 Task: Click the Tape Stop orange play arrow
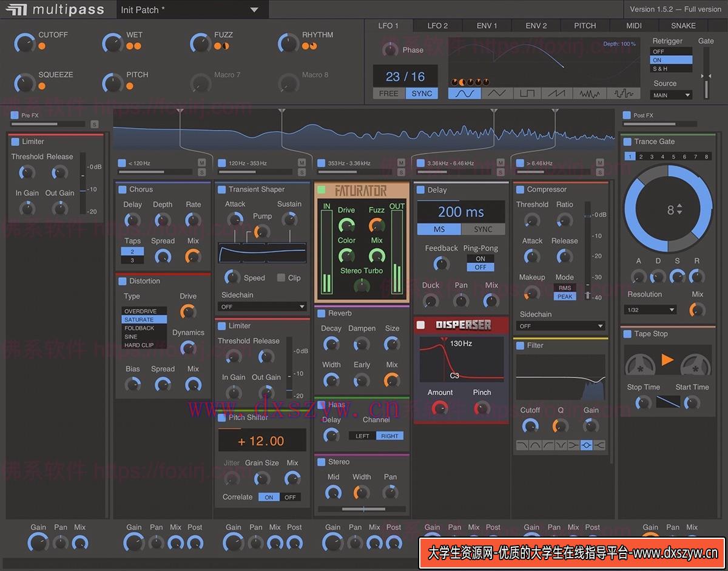(x=667, y=360)
